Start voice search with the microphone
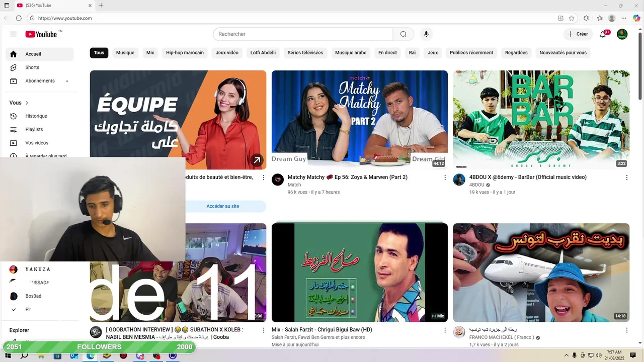This screenshot has height=362, width=644. pyautogui.click(x=426, y=34)
